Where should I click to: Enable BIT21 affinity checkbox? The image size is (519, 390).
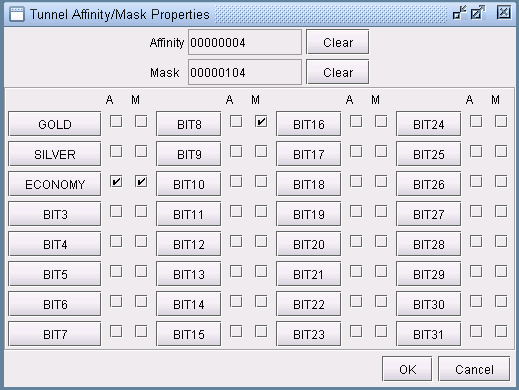click(356, 271)
